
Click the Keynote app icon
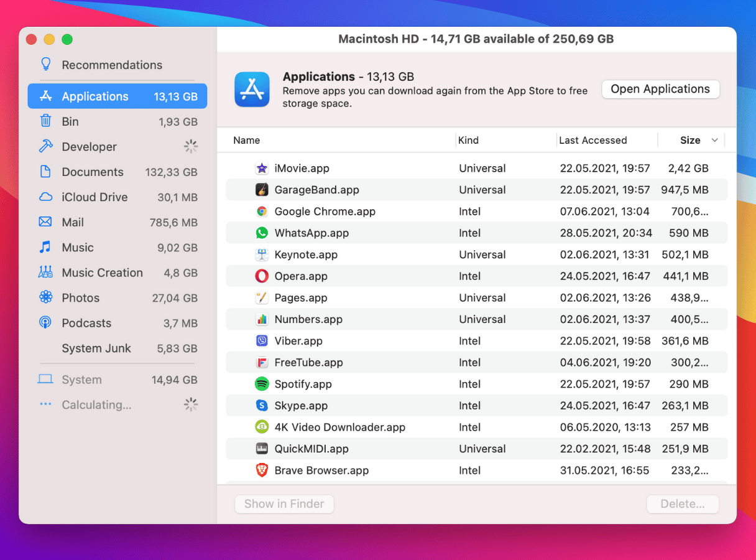click(x=262, y=254)
